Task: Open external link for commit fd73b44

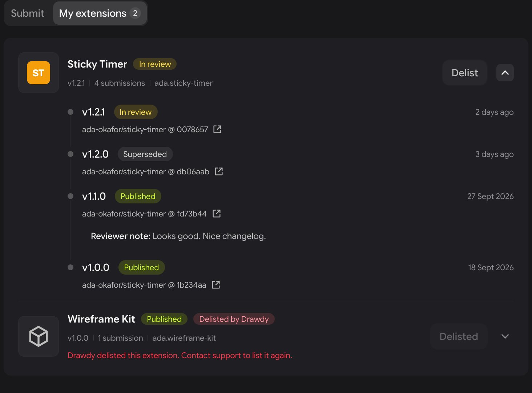Action: 217,214
